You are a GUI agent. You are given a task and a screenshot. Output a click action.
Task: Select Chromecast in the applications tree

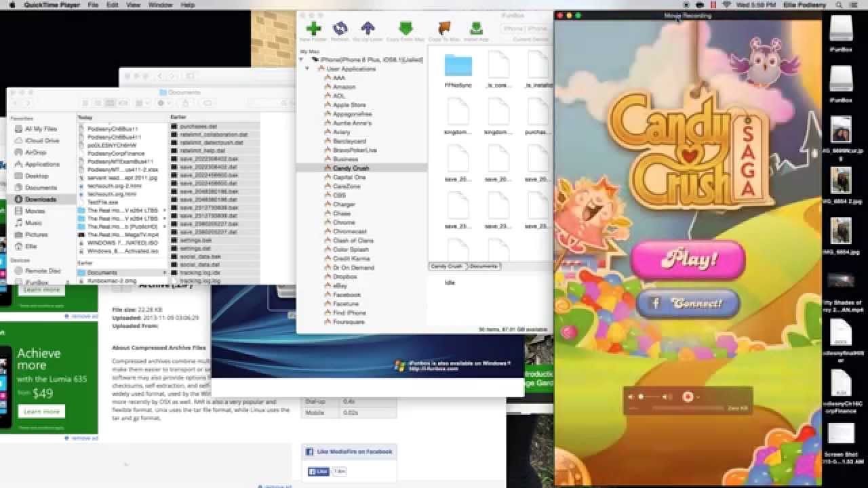pyautogui.click(x=349, y=232)
